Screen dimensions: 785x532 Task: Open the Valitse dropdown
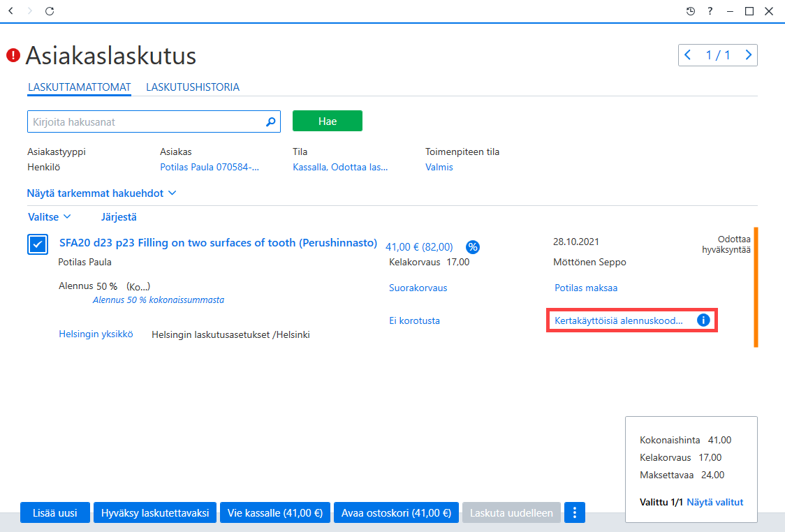point(49,216)
